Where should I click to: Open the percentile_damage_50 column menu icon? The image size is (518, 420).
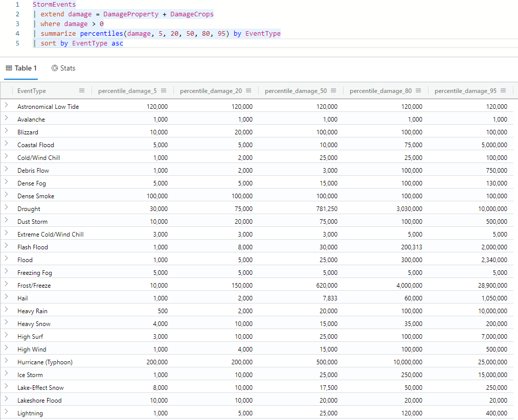(333, 90)
